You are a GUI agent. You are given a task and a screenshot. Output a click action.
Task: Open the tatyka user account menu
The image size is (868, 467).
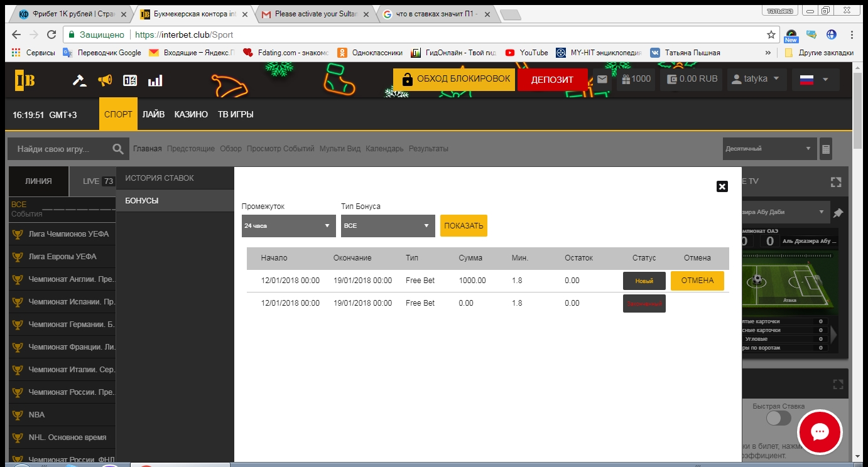[x=756, y=80]
